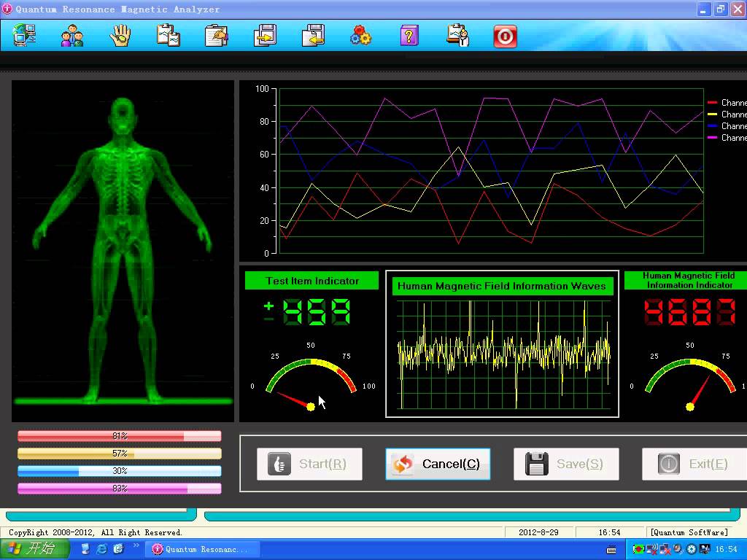Click the Cancel(C) button
The image size is (747, 560).
[x=438, y=464]
